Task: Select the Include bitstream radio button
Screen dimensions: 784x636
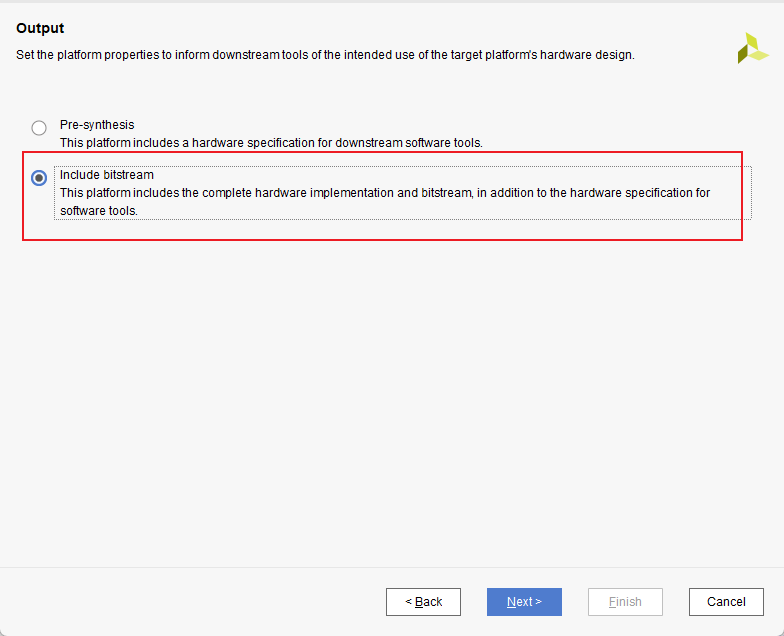Action: [x=39, y=178]
